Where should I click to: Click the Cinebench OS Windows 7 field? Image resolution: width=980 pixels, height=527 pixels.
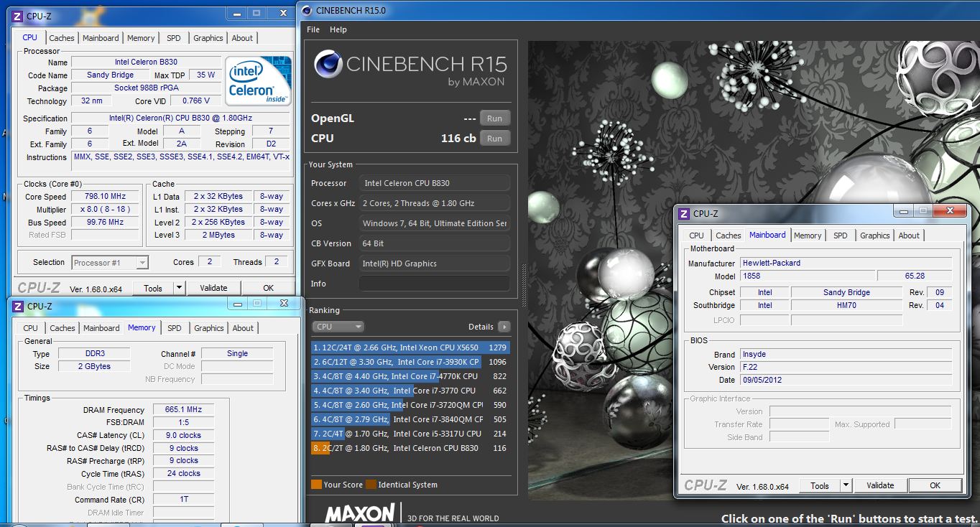[x=435, y=223]
